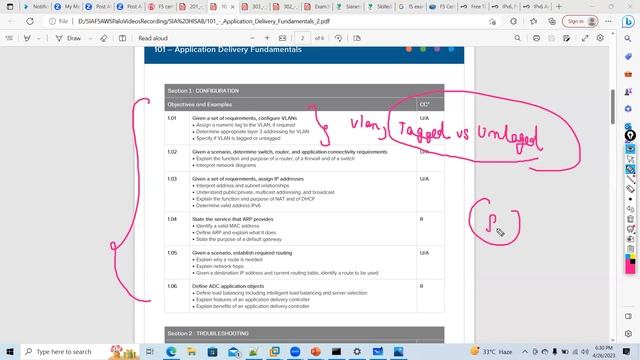
Task: Open the notification center icon
Action: pyautogui.click(x=627, y=351)
